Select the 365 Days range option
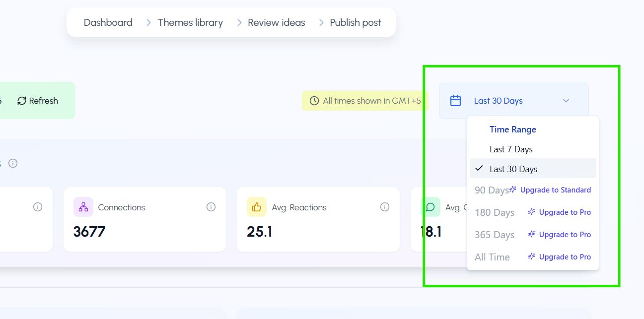 495,235
